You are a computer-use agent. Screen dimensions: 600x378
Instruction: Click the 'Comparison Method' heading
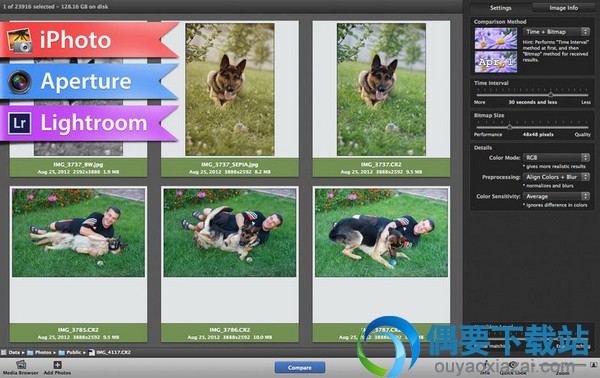pos(500,22)
